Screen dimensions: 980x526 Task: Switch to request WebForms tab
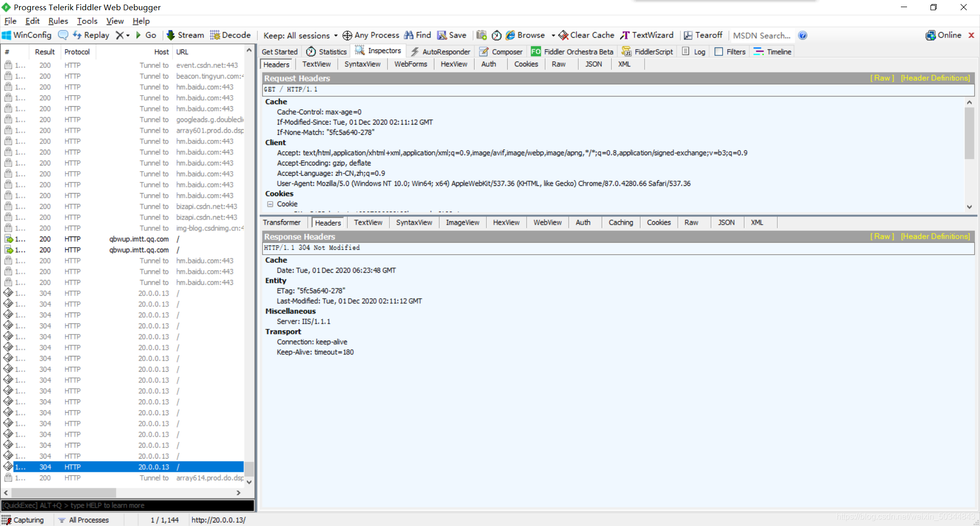[x=410, y=64]
